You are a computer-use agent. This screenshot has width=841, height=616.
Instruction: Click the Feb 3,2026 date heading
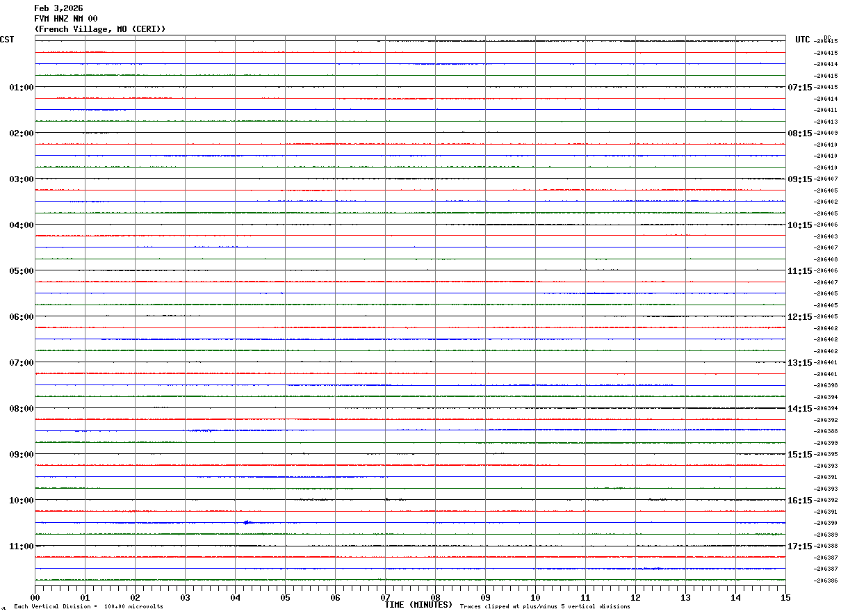coord(58,8)
